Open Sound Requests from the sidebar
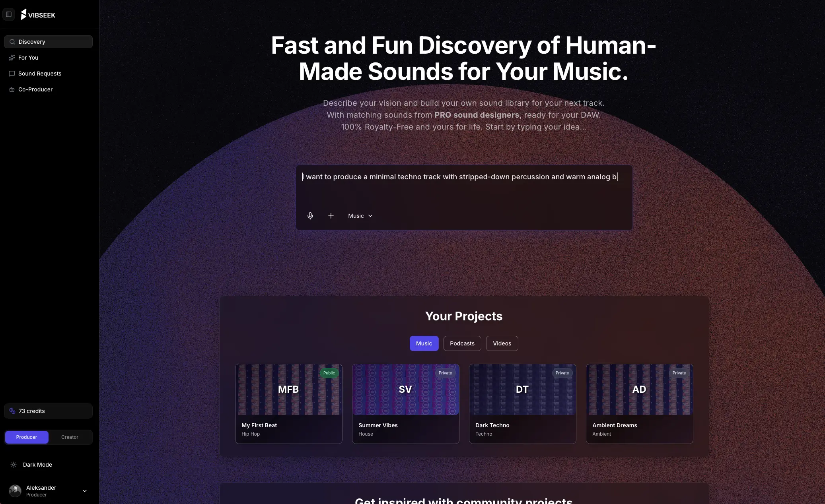The height and width of the screenshot is (504, 825). pyautogui.click(x=39, y=74)
